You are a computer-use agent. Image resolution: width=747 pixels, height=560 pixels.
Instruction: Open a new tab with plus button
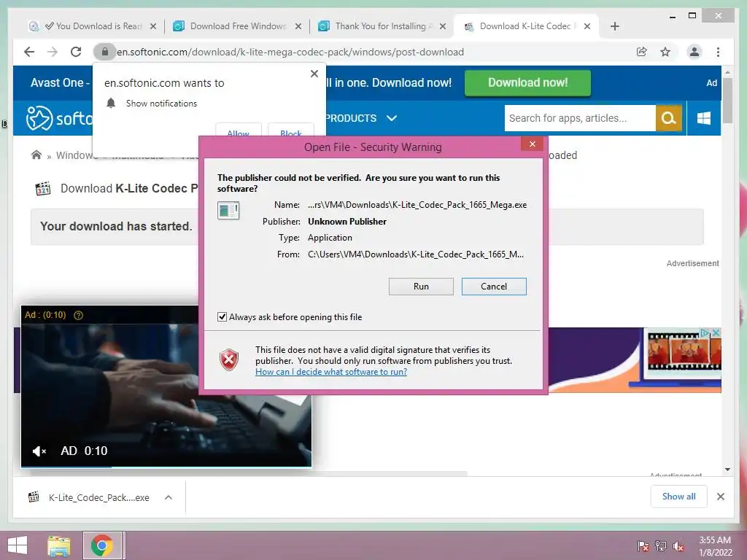point(614,26)
